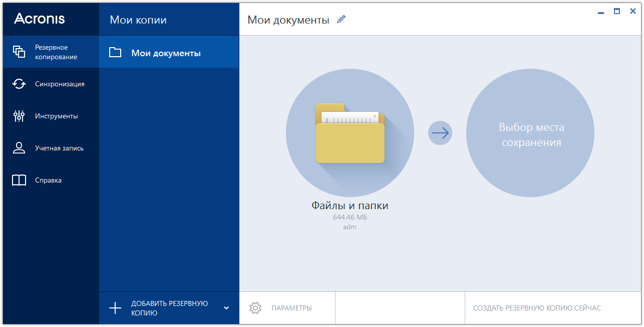Select the Резервное копирование sidebar icon
Image resolution: width=644 pixels, height=327 pixels.
tap(19, 52)
